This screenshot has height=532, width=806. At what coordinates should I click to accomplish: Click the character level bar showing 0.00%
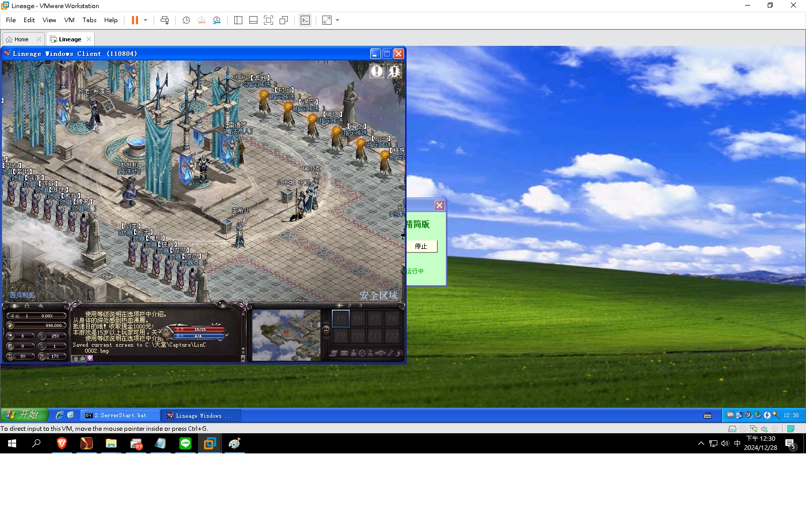(x=36, y=316)
